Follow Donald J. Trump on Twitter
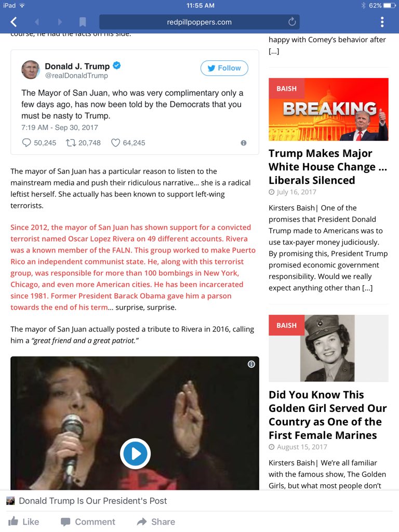 tap(224, 68)
